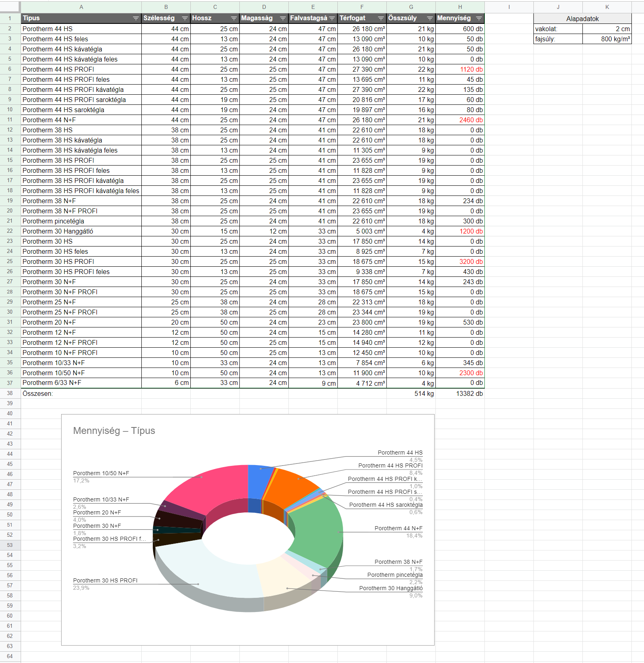644x663 pixels.
Task: Click chart label 'Porotherm 20 N+F'
Action: pyautogui.click(x=97, y=512)
